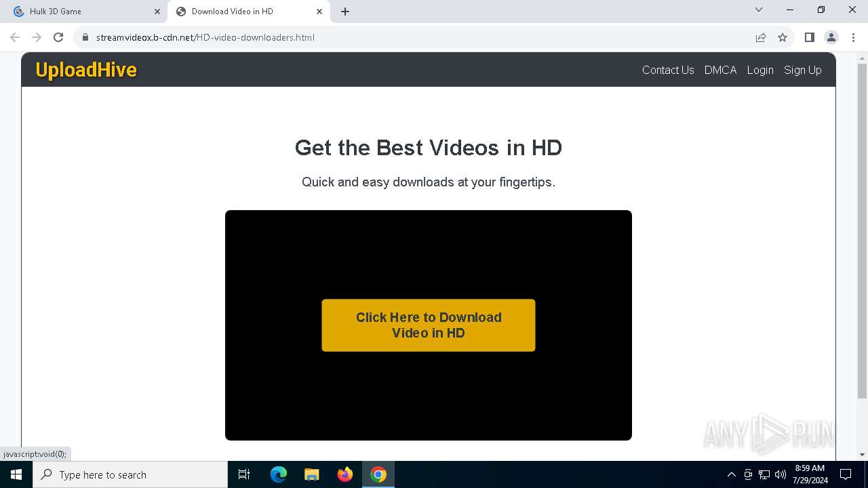Restore down the Chrome window
The width and height of the screenshot is (868, 488).
(x=821, y=10)
